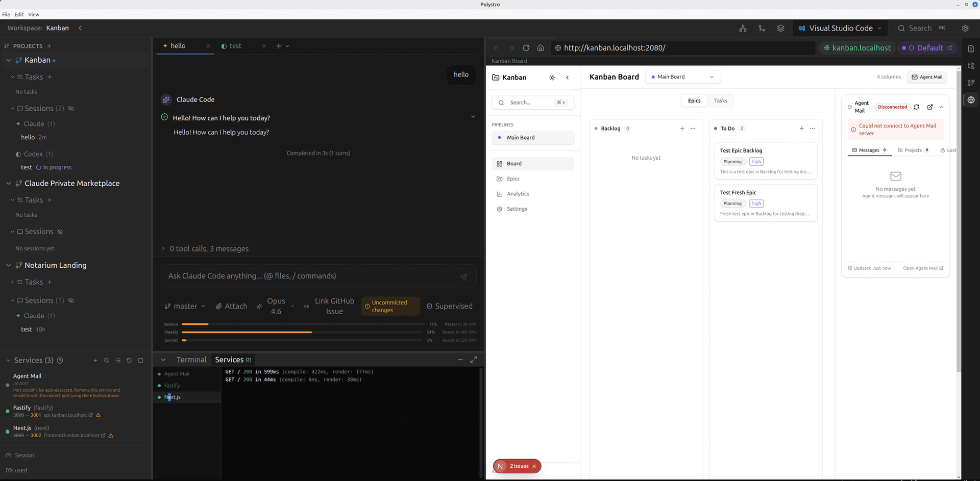Viewport: 980px width, 481px height.
Task: Add a task under Kanban Tasks
Action: (x=50, y=77)
